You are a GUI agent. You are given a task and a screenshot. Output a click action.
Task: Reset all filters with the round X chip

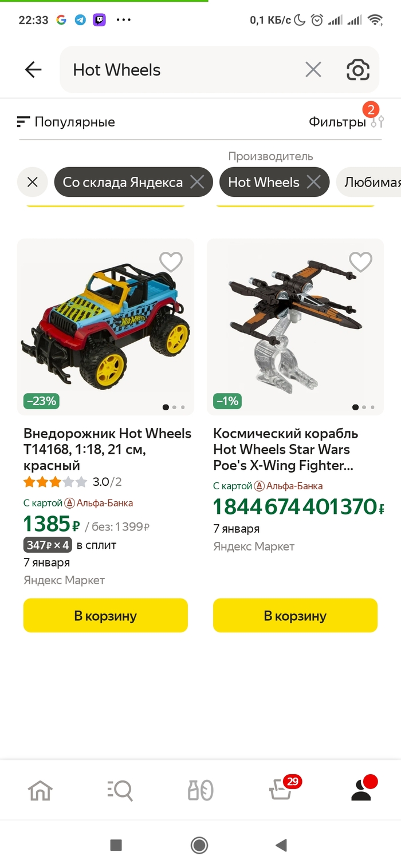(33, 182)
